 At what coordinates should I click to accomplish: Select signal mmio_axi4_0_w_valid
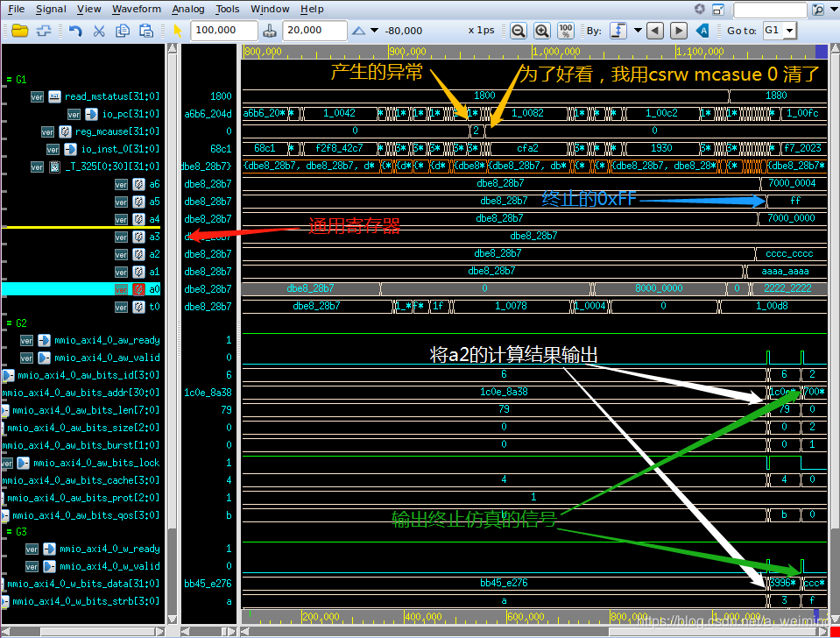click(109, 567)
